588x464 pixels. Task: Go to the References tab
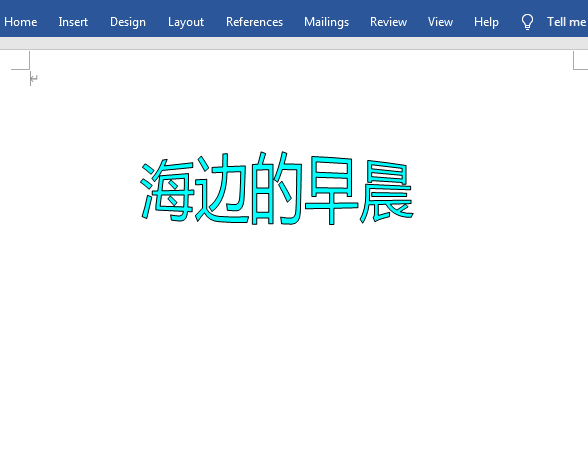254,22
